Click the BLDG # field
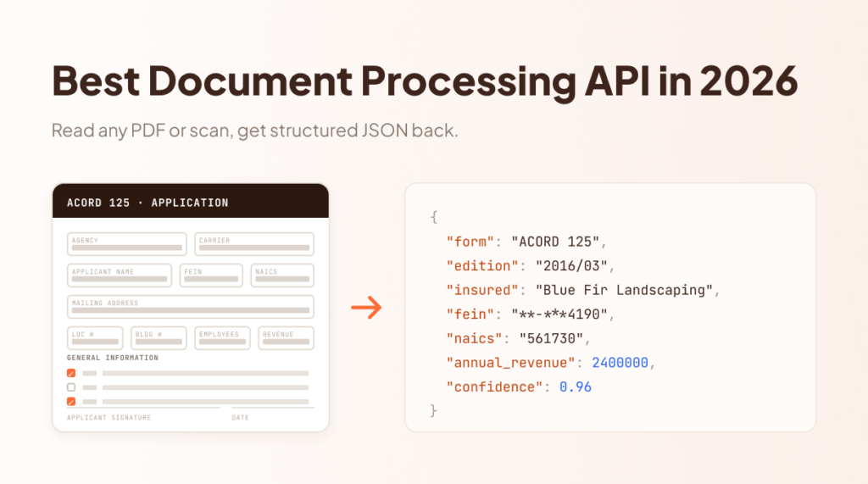 pos(159,338)
